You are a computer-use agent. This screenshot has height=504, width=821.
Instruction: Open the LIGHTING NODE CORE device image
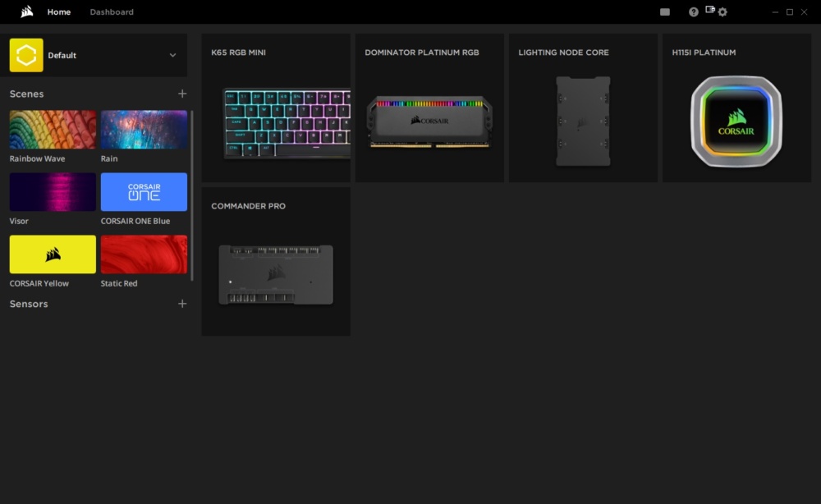[583, 121]
